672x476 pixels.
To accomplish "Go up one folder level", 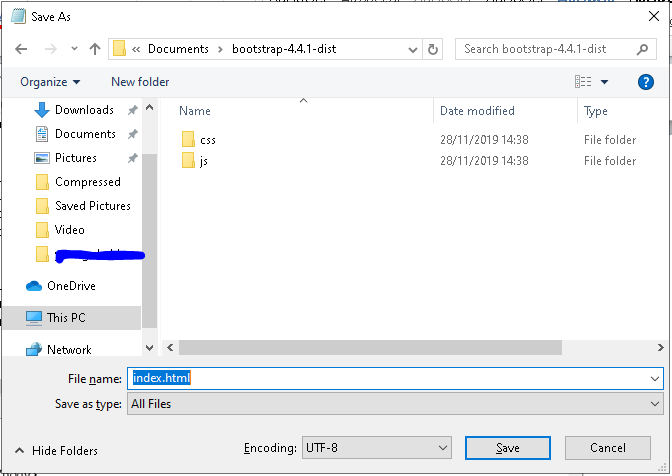I will click(x=95, y=49).
